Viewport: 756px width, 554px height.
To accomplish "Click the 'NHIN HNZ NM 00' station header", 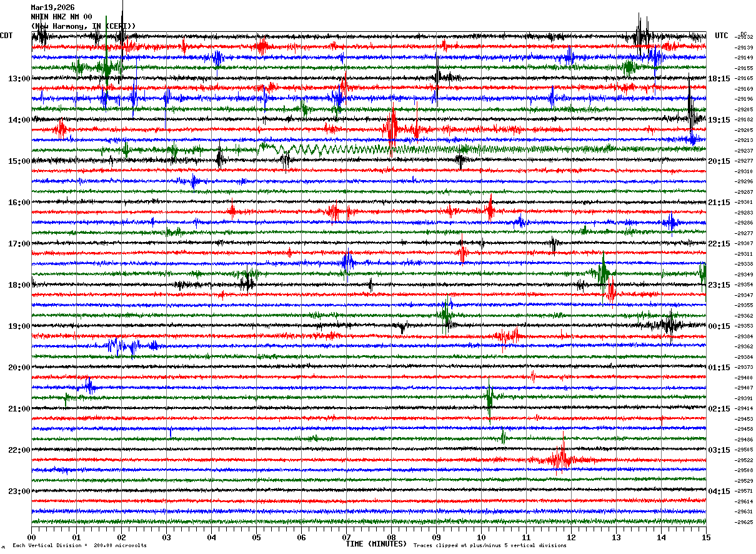I will 61,17.
